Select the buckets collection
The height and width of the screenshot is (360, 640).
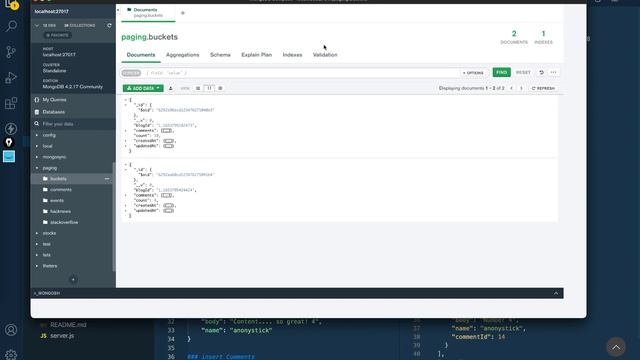[58, 179]
